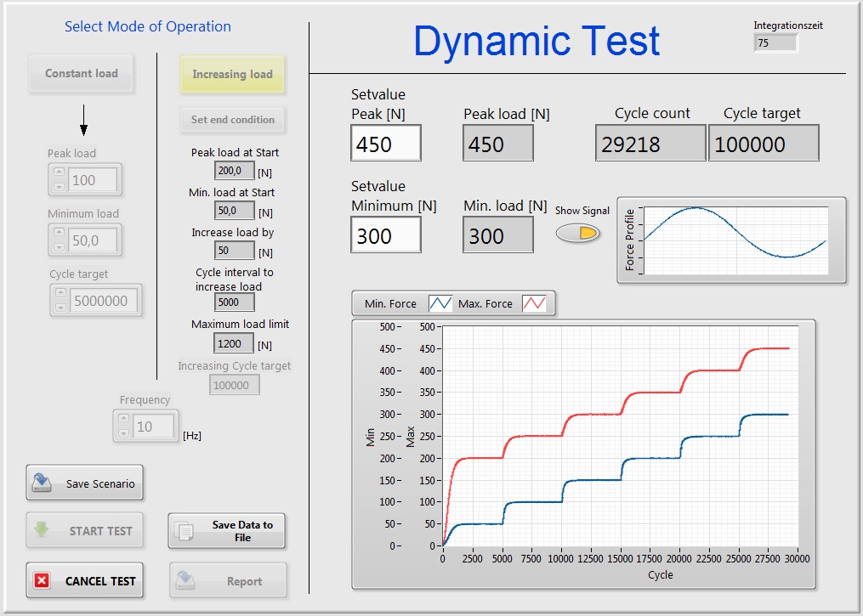Click the Save Data to File document icon

(185, 532)
